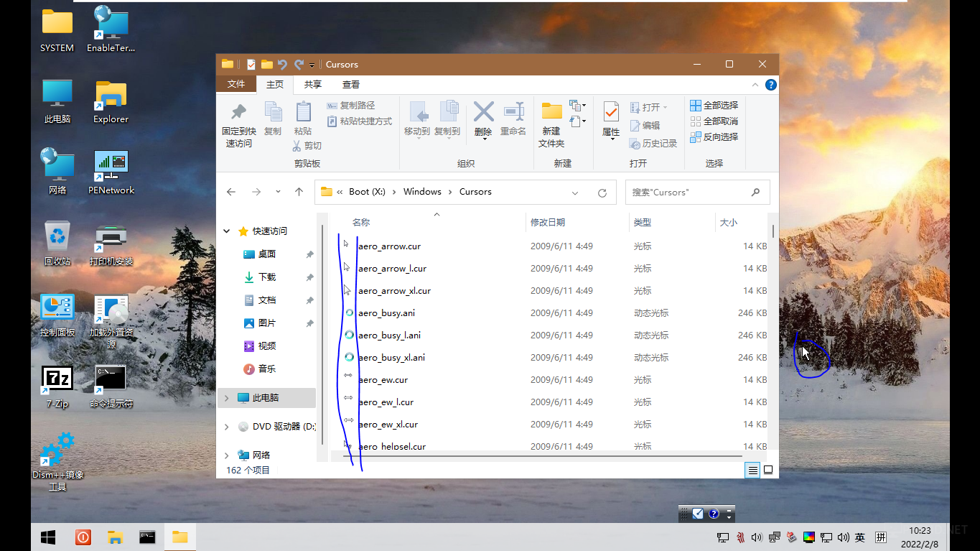The width and height of the screenshot is (980, 551).
Task: Open the 新建项目 dropdown icon
Action: (x=577, y=106)
